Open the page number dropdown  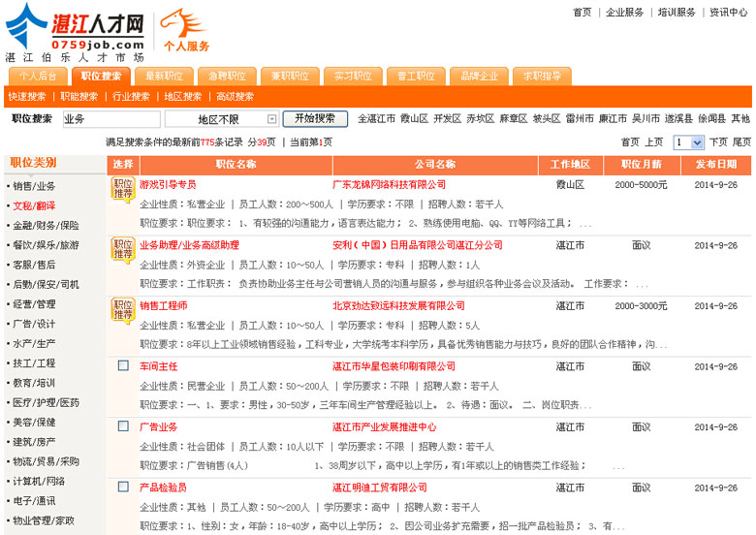688,142
